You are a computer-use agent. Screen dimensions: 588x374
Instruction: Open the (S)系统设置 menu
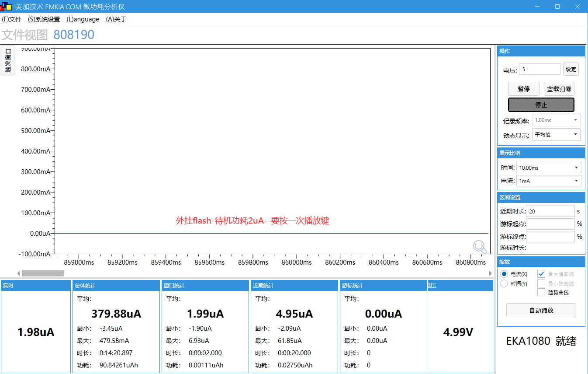44,19
